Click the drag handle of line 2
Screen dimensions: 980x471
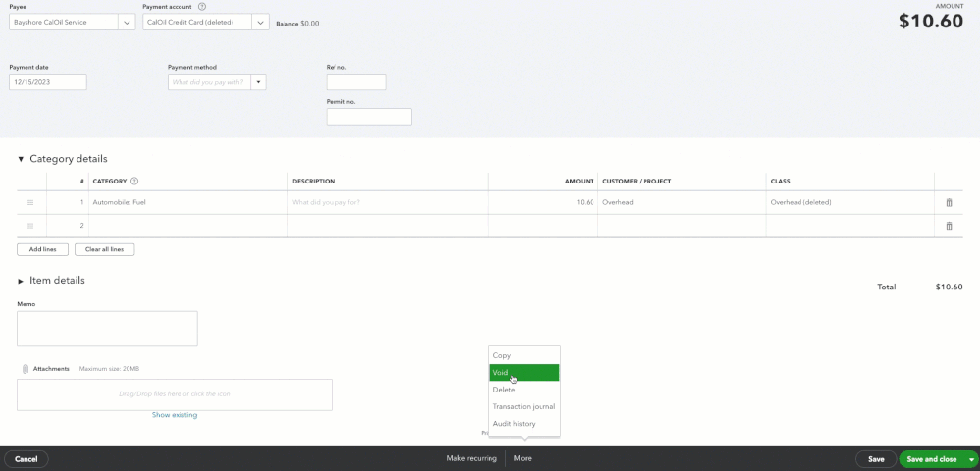(30, 226)
